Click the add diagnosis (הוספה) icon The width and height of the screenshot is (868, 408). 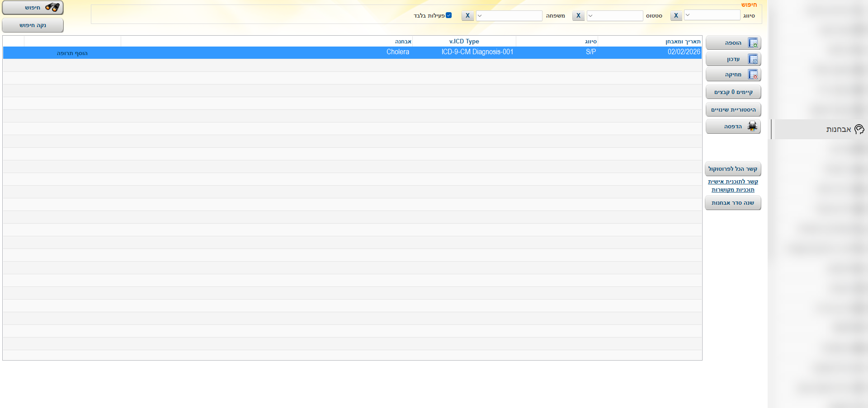coord(753,43)
